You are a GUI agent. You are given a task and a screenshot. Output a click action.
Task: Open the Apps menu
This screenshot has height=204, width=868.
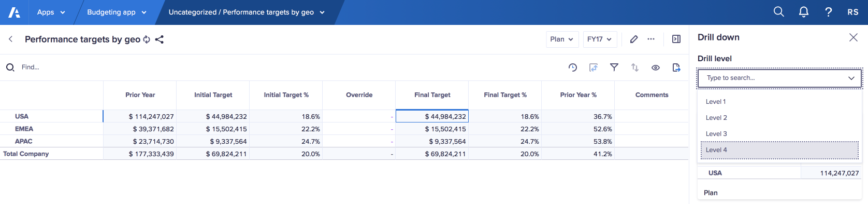pos(51,12)
